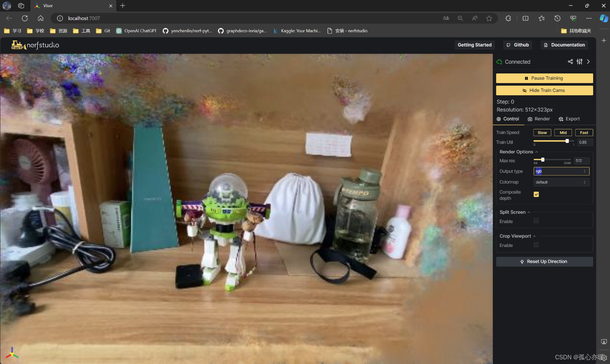
Task: Open browser essentials heart icon
Action: click(573, 18)
